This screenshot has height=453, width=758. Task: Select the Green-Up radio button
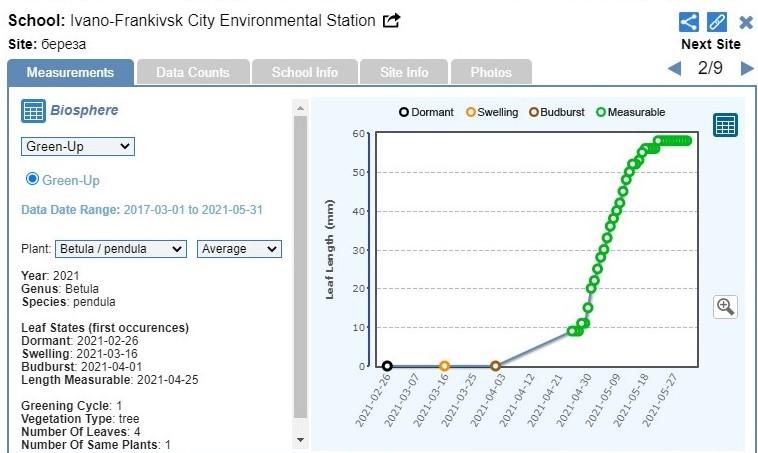[32, 179]
